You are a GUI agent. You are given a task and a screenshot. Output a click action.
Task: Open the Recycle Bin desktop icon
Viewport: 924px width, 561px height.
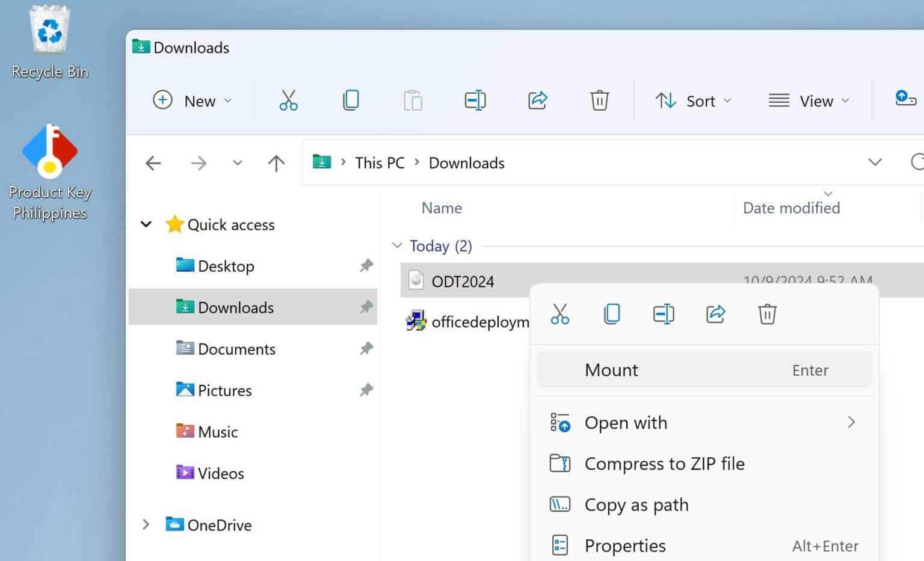point(50,42)
